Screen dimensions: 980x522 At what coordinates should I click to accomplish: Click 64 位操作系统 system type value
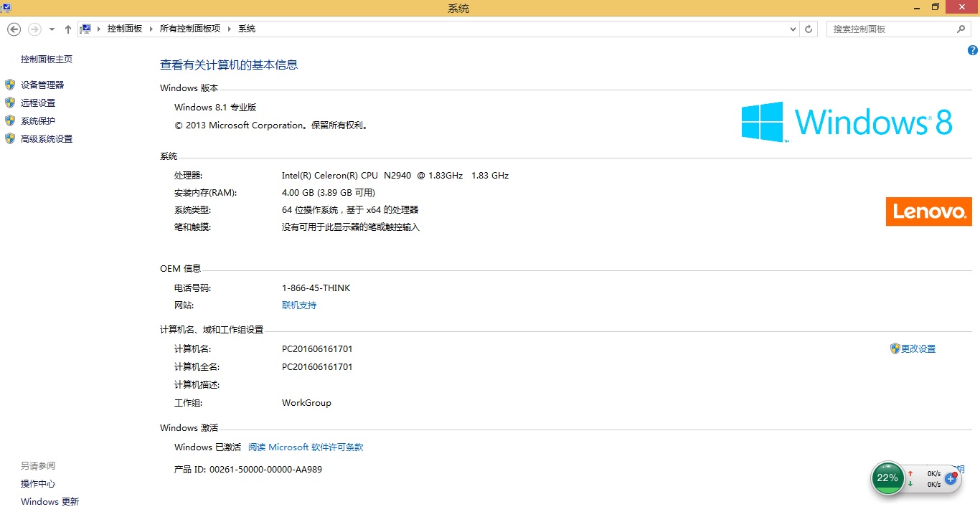[350, 210]
